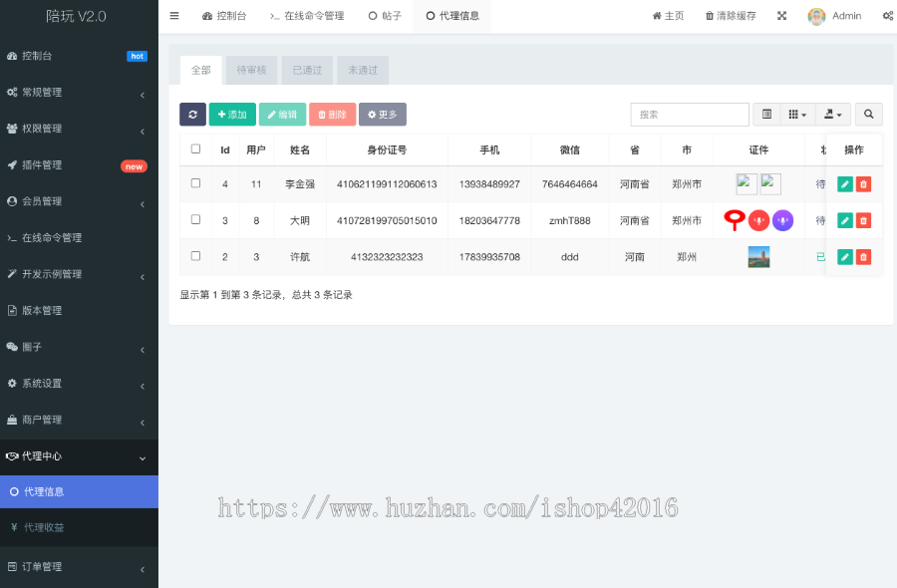
Task: Switch to 在线命令管理 top navigation tab
Action: (307, 16)
